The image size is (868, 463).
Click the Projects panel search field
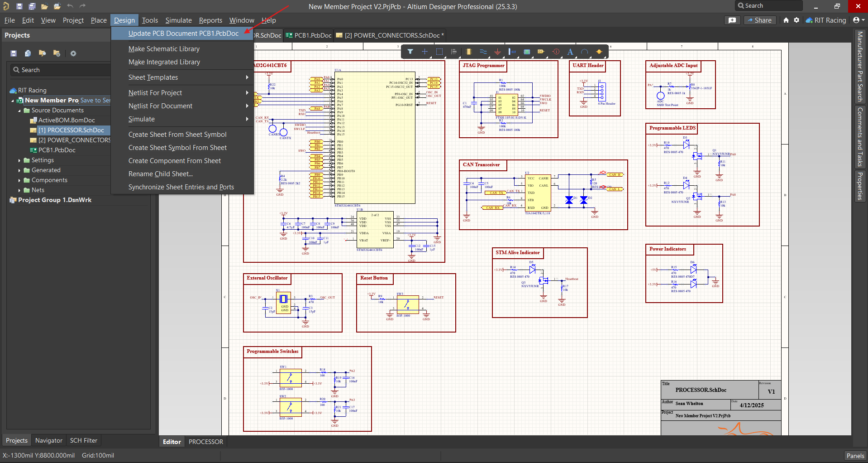coord(60,70)
